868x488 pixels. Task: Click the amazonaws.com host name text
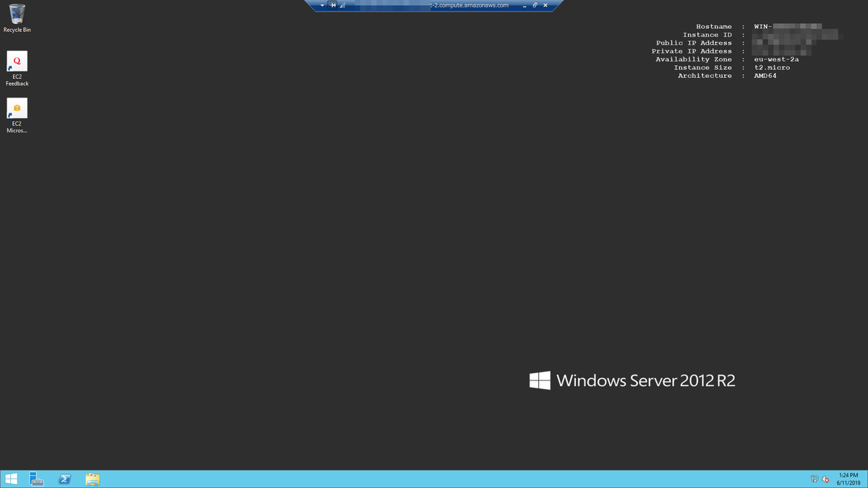point(470,5)
